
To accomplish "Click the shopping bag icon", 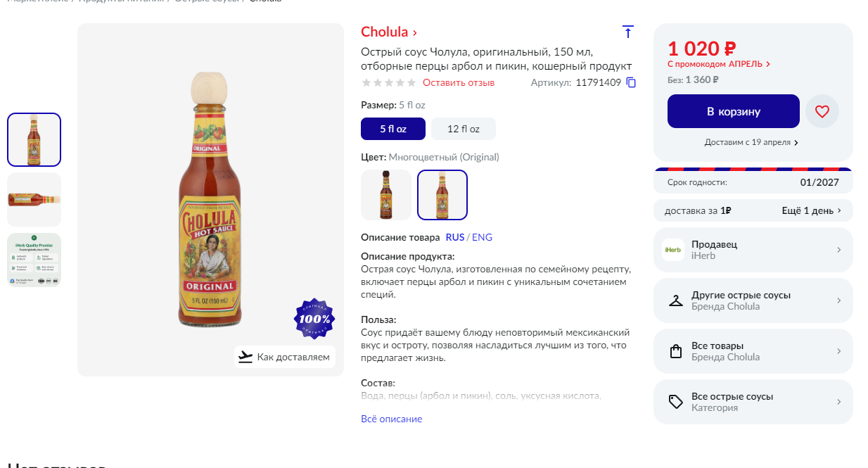I will click(675, 351).
